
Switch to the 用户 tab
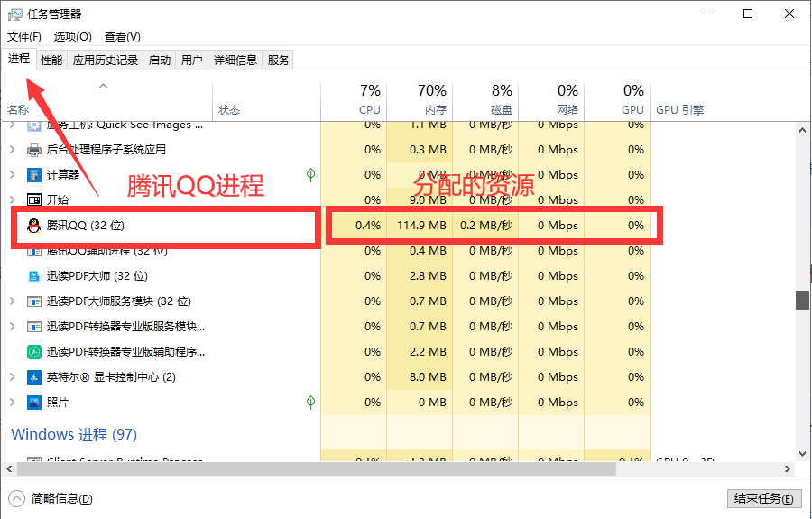(191, 60)
